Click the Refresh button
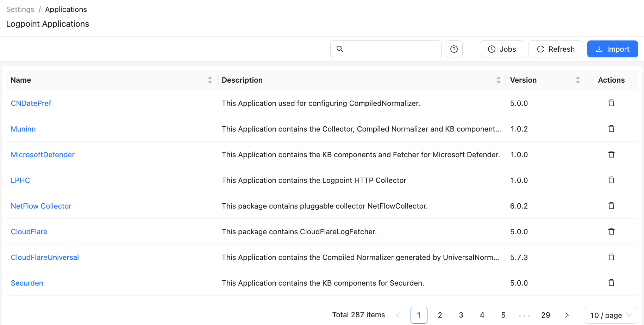Image resolution: width=644 pixels, height=325 pixels. click(x=555, y=49)
